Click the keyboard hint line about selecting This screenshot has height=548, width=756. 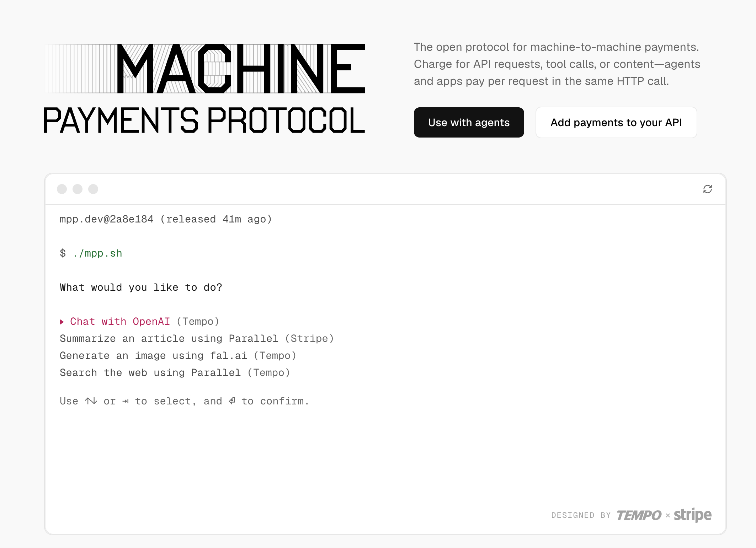(x=184, y=401)
